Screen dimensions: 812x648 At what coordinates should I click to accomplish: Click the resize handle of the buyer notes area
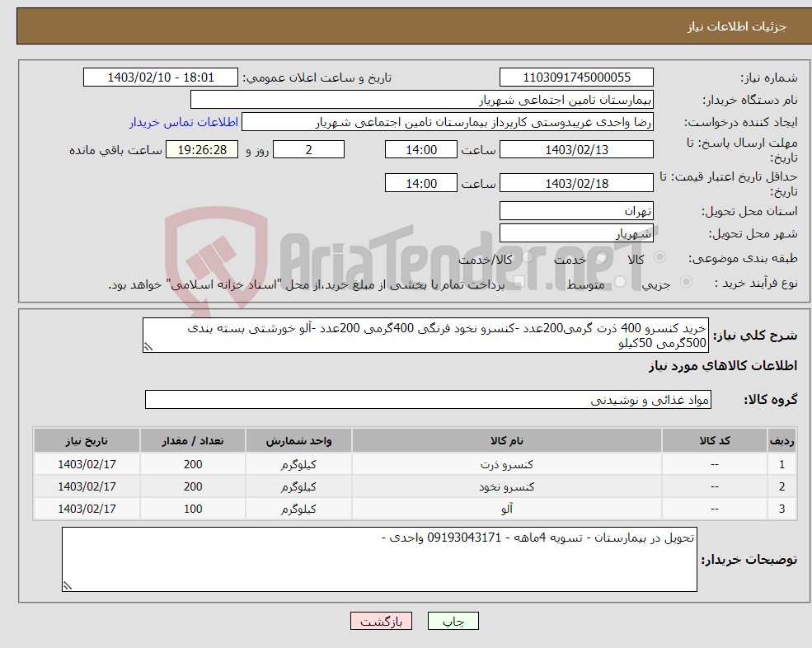tap(68, 586)
